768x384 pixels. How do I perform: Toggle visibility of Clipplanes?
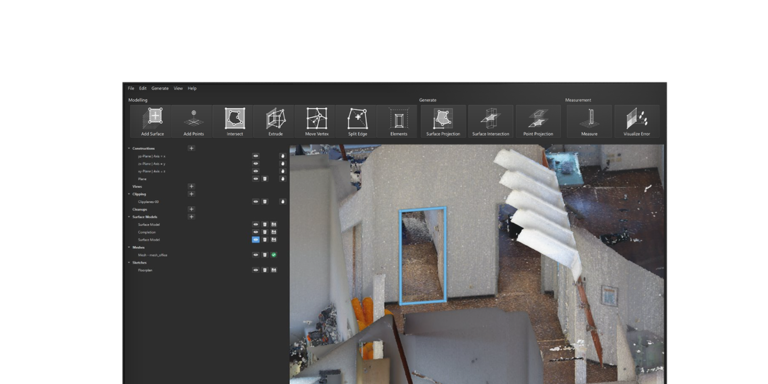[256, 201]
